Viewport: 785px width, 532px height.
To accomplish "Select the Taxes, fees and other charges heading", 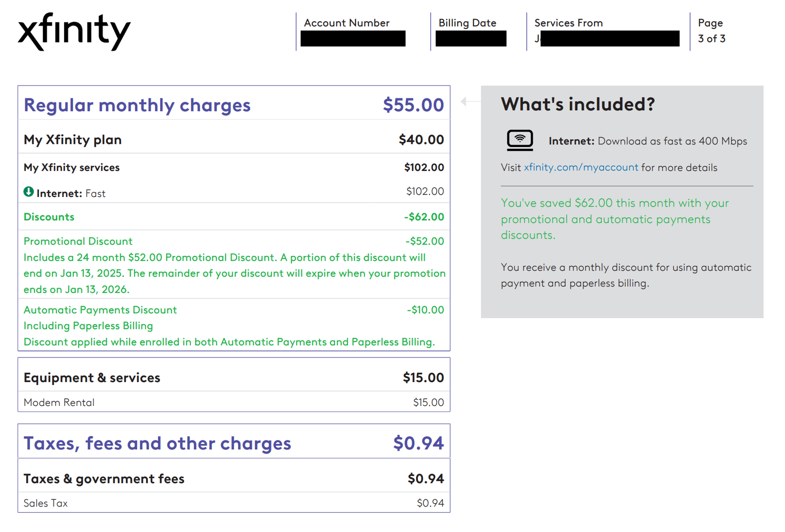I will (x=157, y=443).
